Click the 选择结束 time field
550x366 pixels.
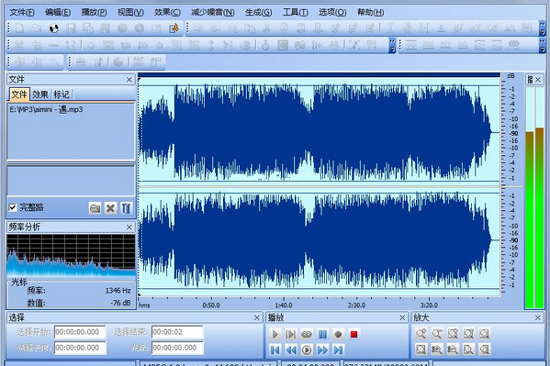[x=177, y=332]
